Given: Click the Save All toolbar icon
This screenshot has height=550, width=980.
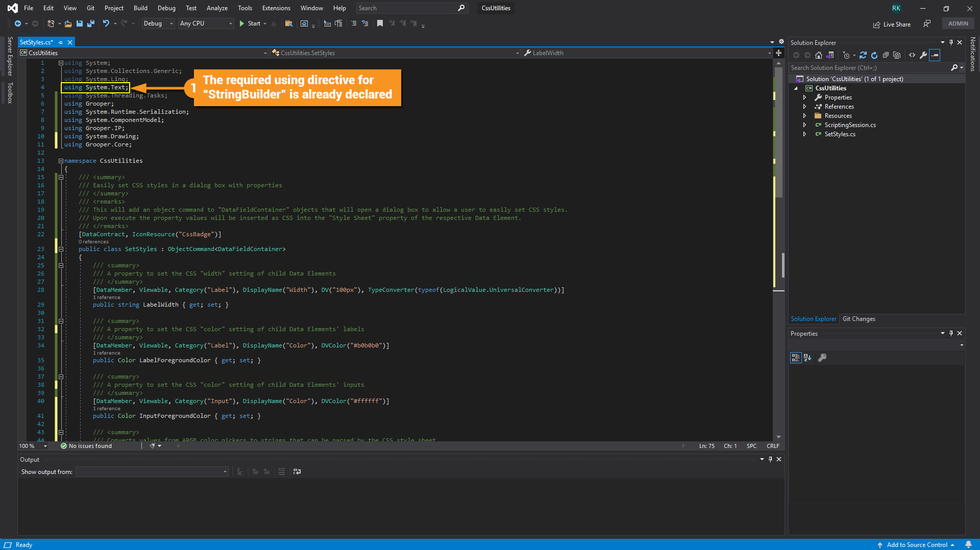Looking at the screenshot, I should click(x=91, y=23).
